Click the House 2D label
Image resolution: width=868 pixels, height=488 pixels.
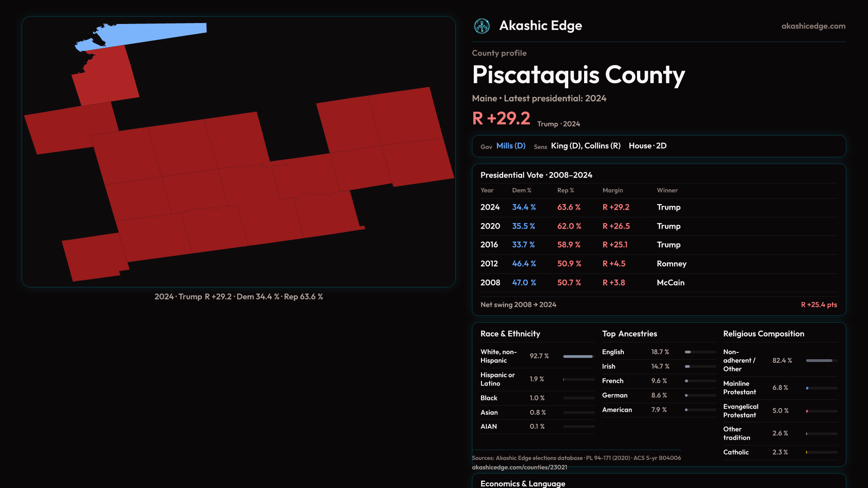click(x=647, y=146)
